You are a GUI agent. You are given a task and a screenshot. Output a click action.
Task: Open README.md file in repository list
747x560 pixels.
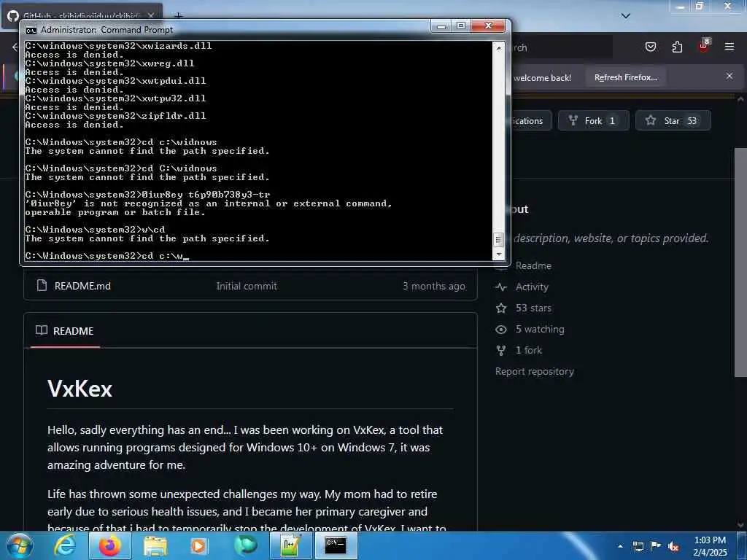click(x=82, y=286)
